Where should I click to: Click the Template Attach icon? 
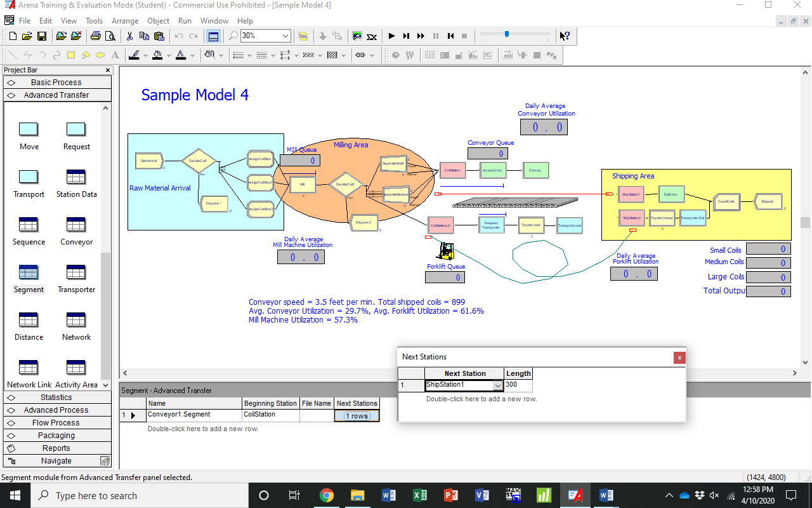click(62, 36)
